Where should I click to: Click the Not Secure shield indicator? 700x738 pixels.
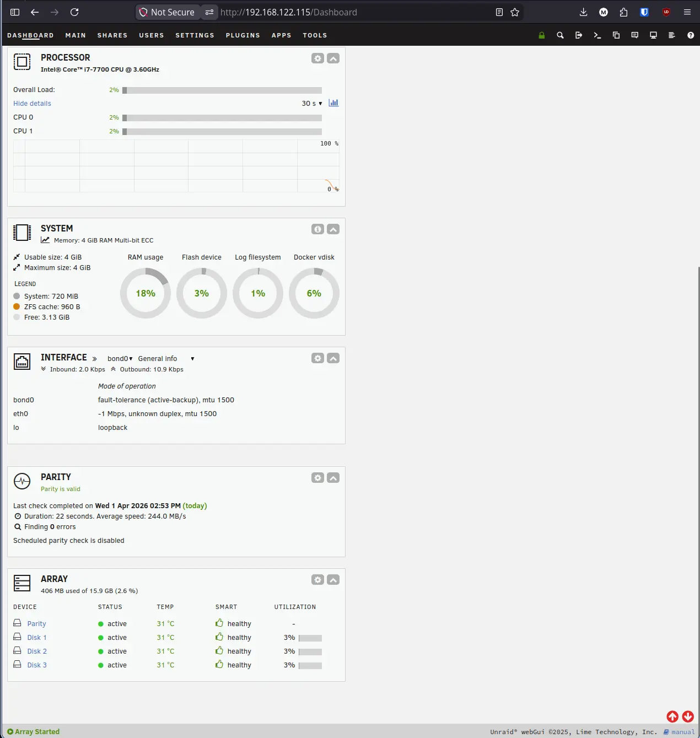pyautogui.click(x=167, y=12)
